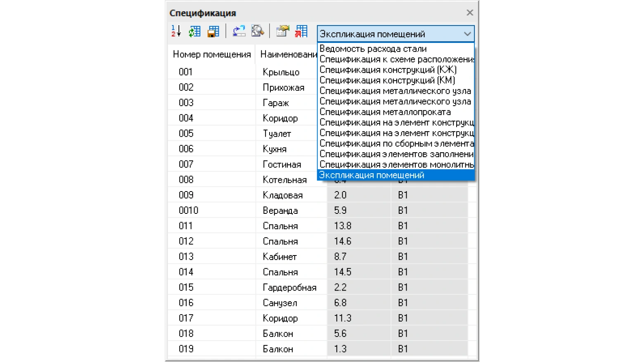The height and width of the screenshot is (362, 644).
Task: Click area cell 14.6 of room 012
Action: tap(359, 241)
